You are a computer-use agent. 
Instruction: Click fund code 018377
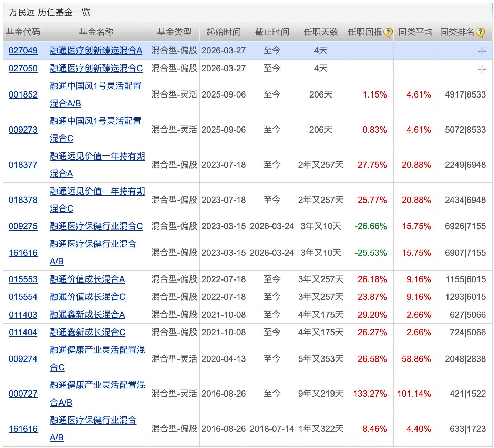pos(23,165)
